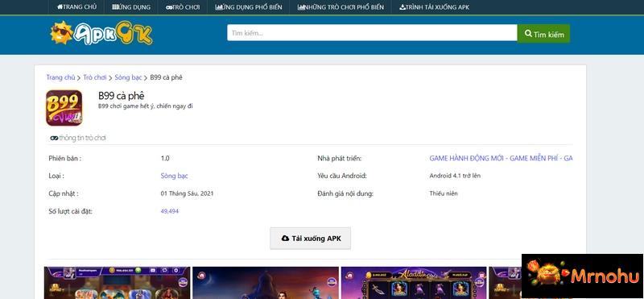
Task: Follow the Trang chủ breadcrumb link
Action: 60,77
